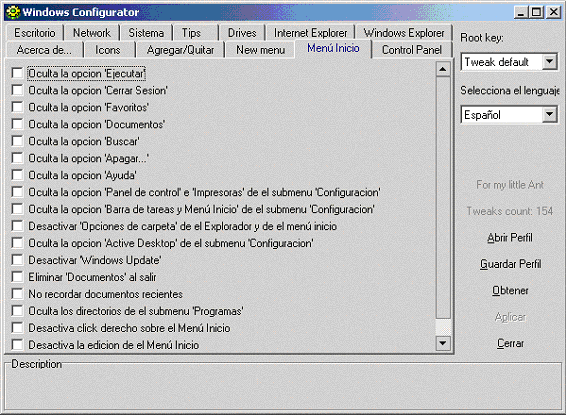Open the Drives tab
This screenshot has width=566, height=415.
pos(242,33)
